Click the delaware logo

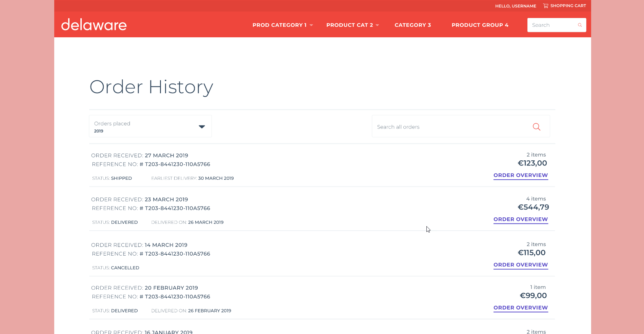94,25
